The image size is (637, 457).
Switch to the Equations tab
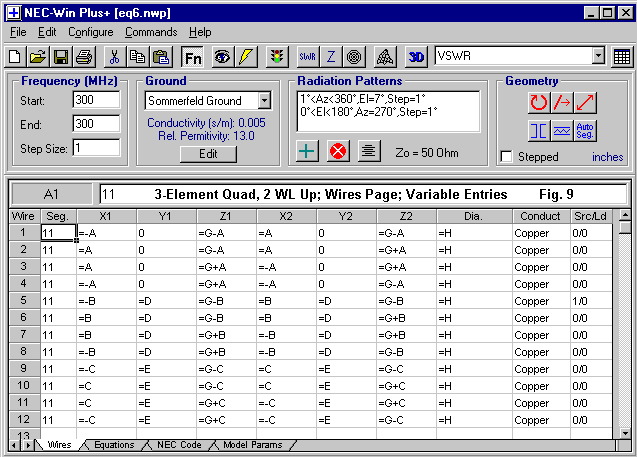pyautogui.click(x=113, y=445)
